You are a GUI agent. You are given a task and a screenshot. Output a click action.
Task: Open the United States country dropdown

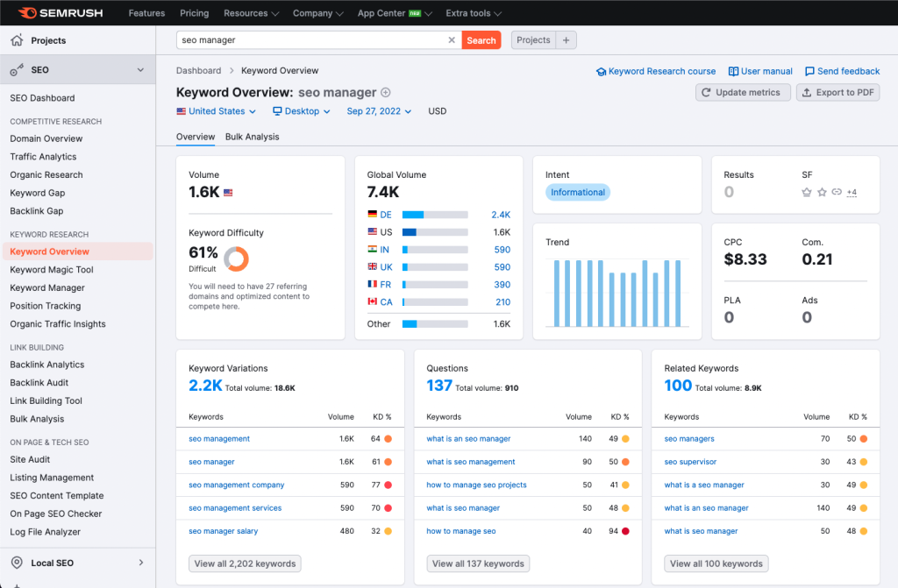click(216, 111)
